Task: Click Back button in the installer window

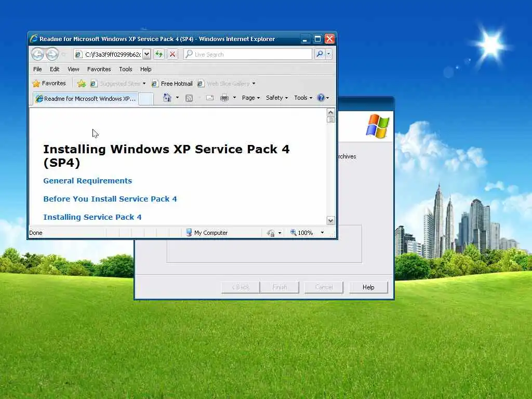Action: pyautogui.click(x=241, y=287)
